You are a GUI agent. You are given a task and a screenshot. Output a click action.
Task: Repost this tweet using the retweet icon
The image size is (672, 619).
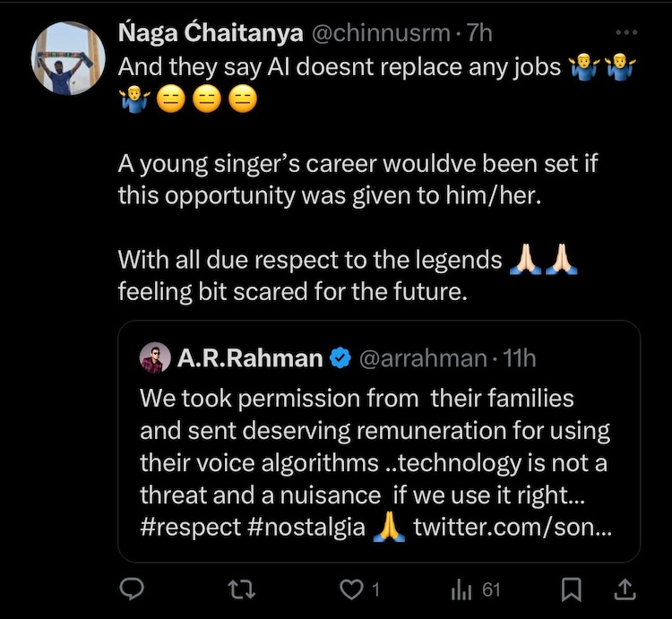tap(242, 589)
